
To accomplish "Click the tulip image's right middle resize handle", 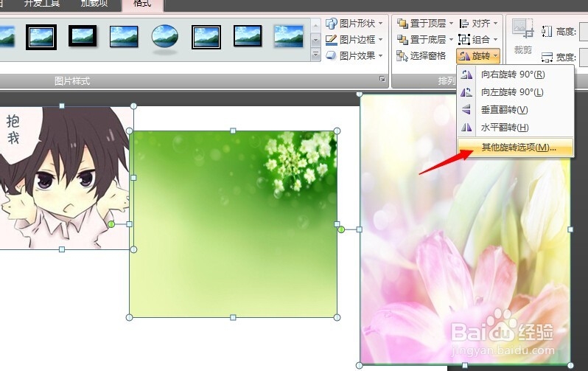I will pyautogui.click(x=570, y=229).
